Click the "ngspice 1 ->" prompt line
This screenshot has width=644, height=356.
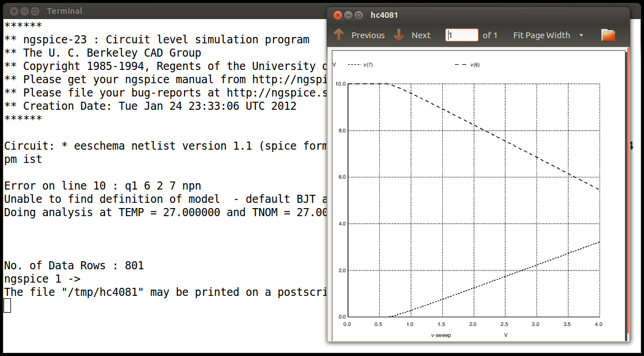tap(42, 279)
